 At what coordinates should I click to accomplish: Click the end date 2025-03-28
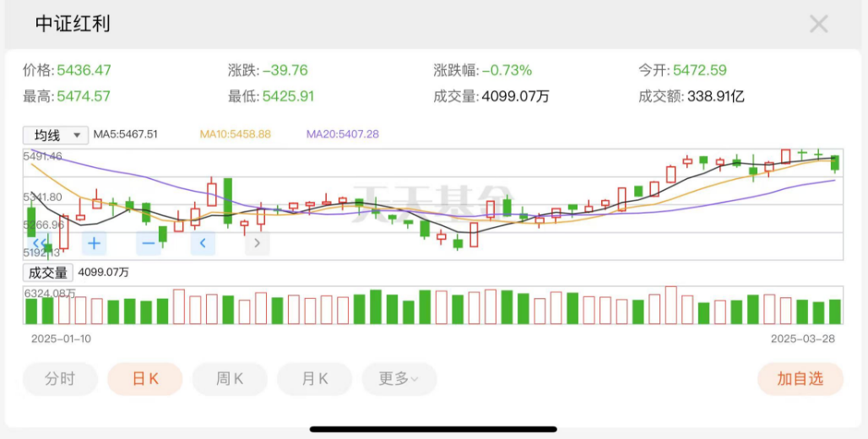[x=803, y=339]
